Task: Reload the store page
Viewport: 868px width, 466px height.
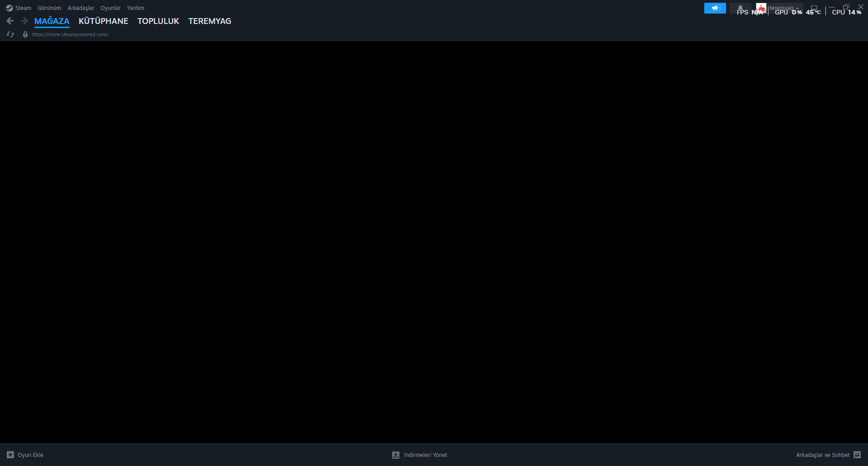Action: [x=10, y=34]
